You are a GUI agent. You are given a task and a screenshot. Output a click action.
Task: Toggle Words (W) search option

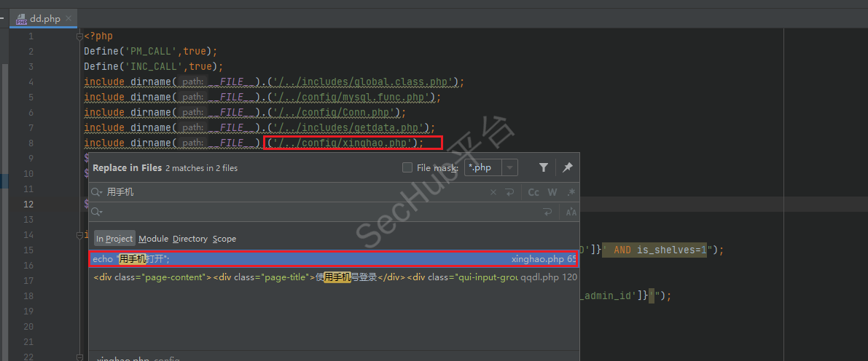552,192
